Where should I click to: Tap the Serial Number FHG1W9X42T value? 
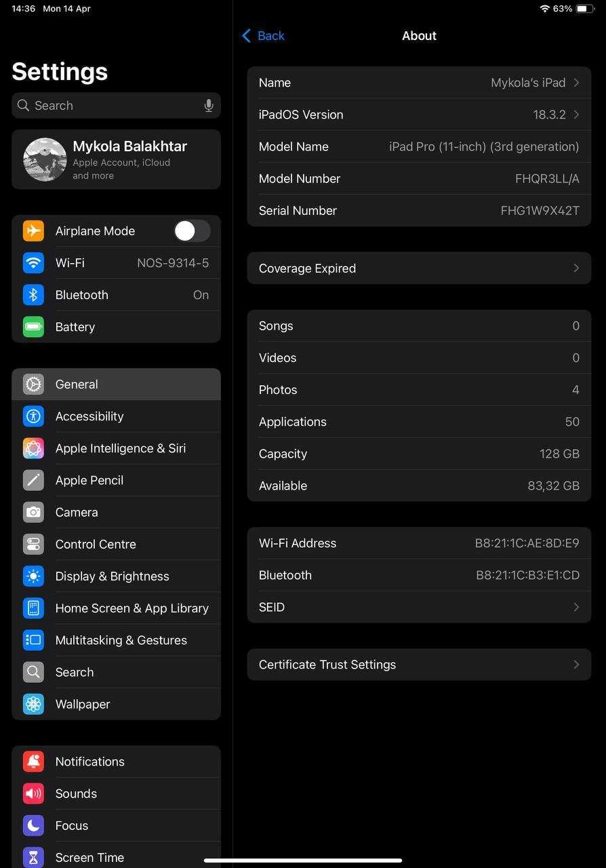coord(540,210)
